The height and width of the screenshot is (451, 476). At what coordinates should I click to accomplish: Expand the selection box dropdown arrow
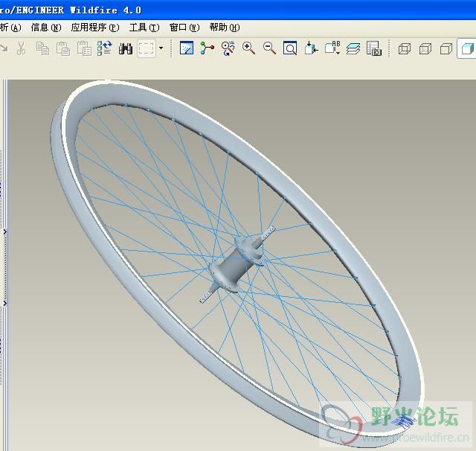point(161,48)
